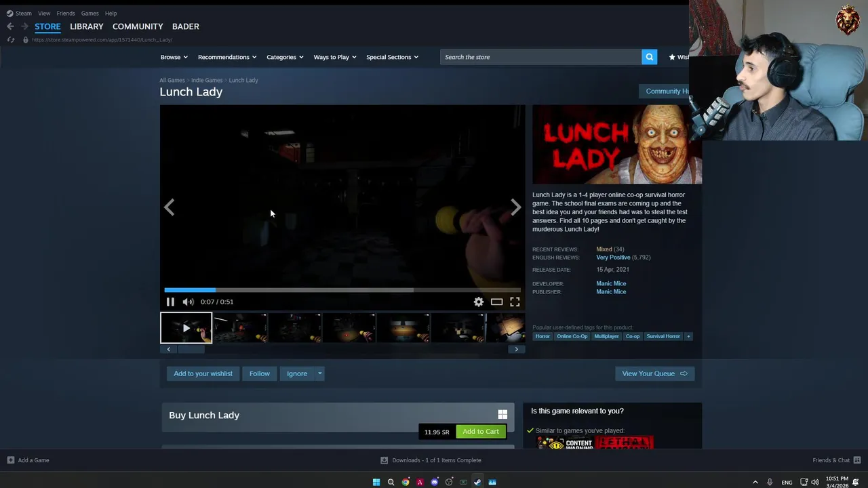Click the Ignore button

tap(297, 373)
